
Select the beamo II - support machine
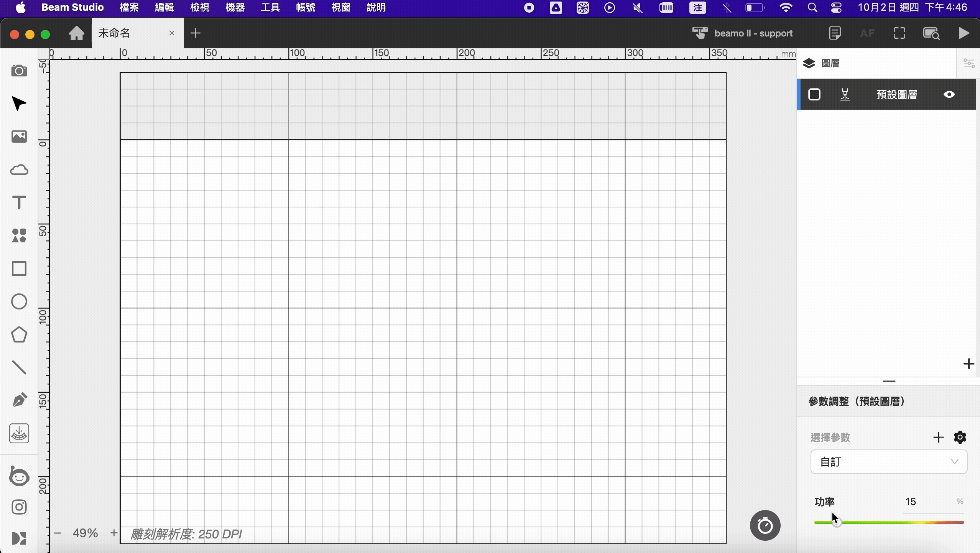742,33
